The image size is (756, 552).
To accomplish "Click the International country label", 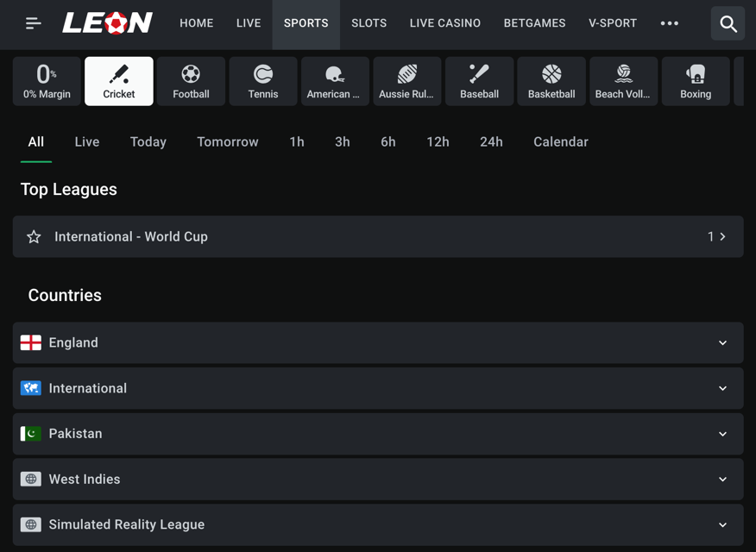I will click(x=88, y=388).
